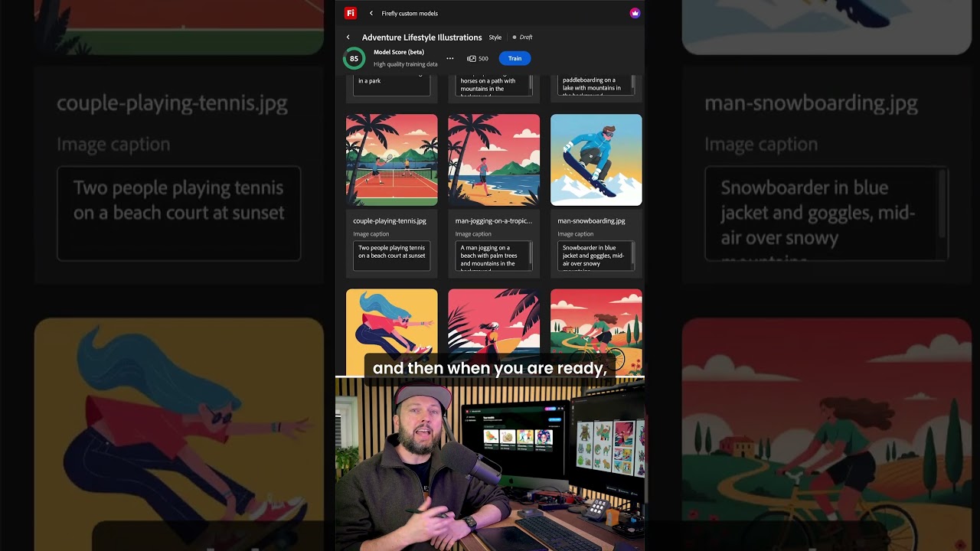Click the generative credits icon showing 500
980x551 pixels.
[x=472, y=58]
